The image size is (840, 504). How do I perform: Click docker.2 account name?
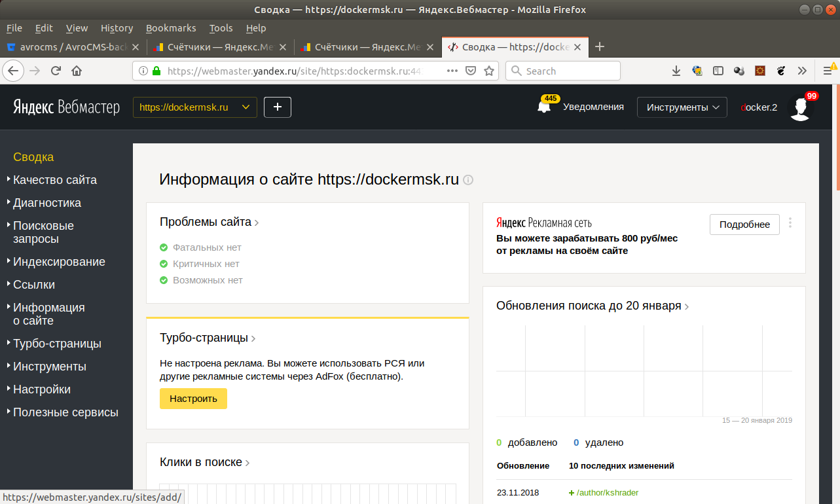click(759, 107)
